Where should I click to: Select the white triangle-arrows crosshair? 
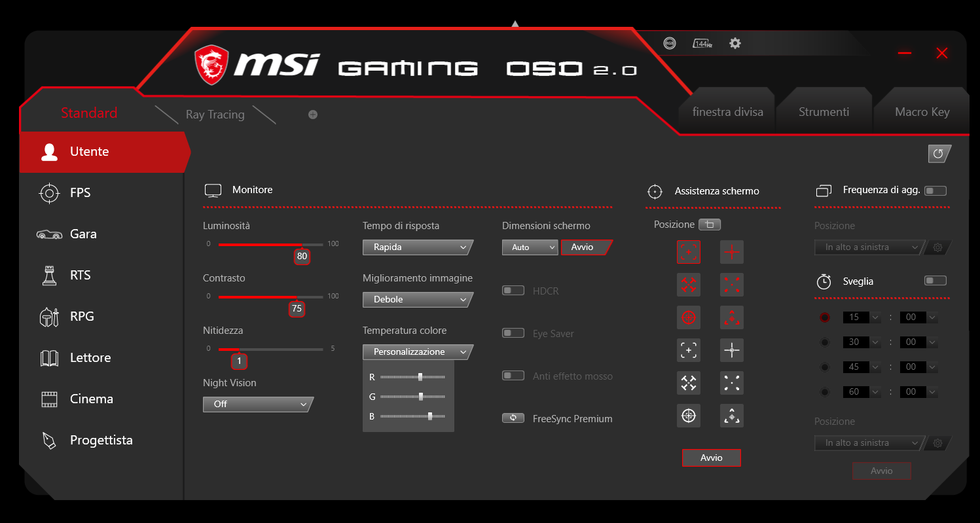(x=732, y=416)
